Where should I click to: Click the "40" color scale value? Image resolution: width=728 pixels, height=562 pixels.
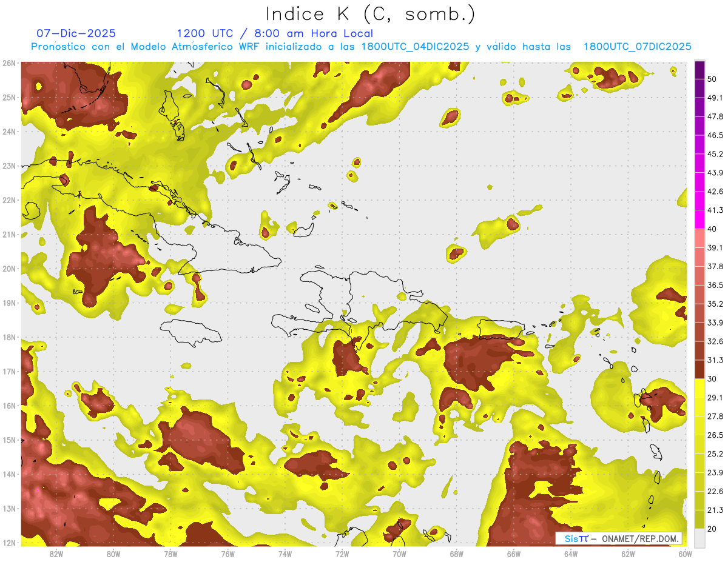(x=712, y=229)
